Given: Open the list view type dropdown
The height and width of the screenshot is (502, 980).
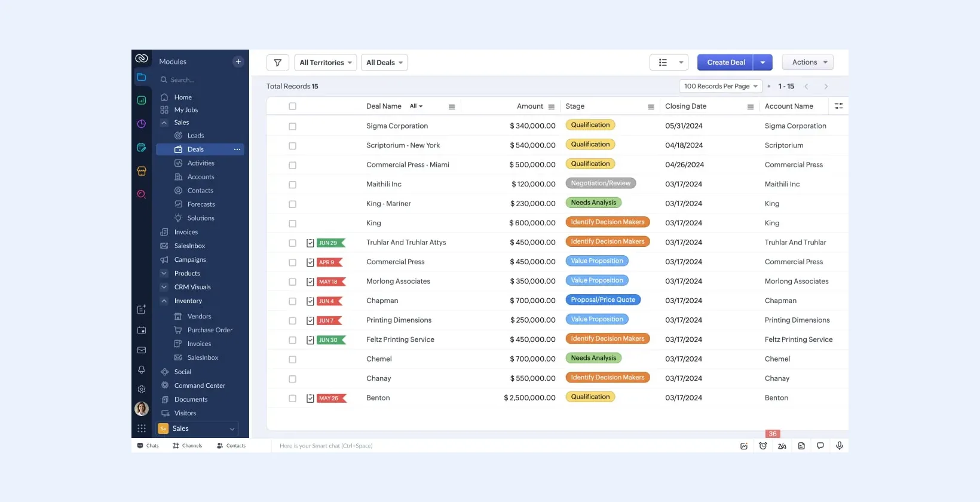Looking at the screenshot, I should pos(669,62).
